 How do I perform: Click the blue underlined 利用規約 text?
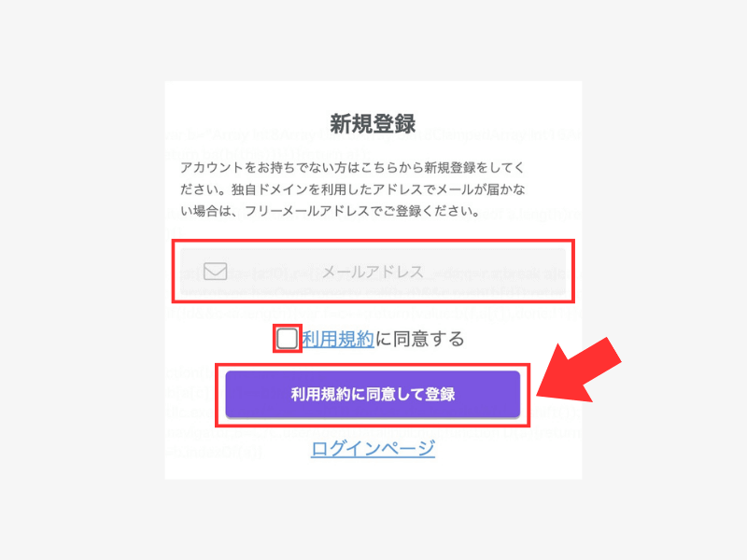click(338, 339)
